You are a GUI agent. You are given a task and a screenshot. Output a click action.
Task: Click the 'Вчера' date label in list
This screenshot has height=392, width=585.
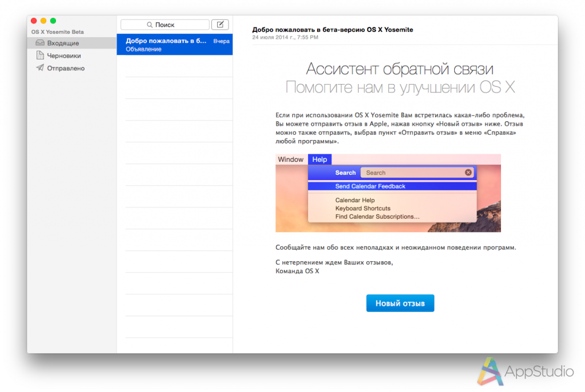[221, 41]
